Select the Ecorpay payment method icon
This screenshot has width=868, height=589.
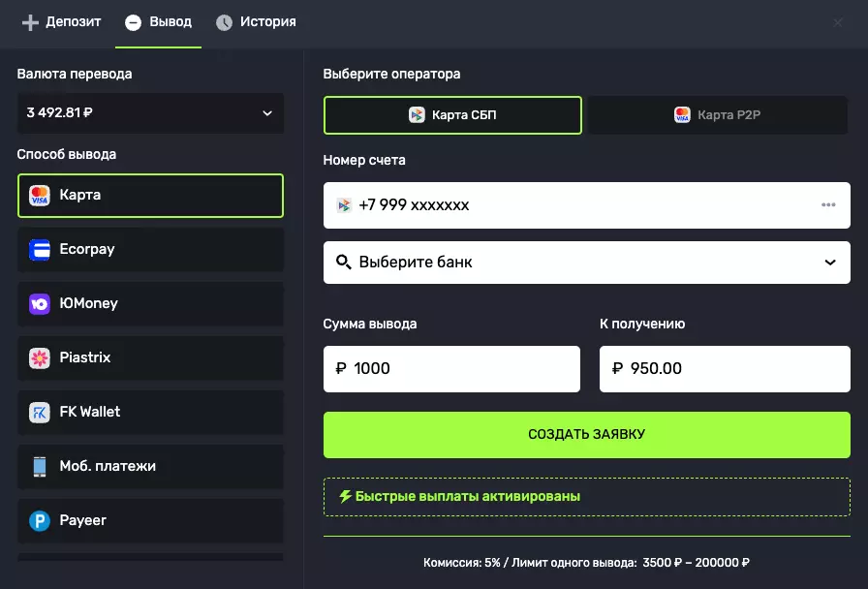[39, 250]
